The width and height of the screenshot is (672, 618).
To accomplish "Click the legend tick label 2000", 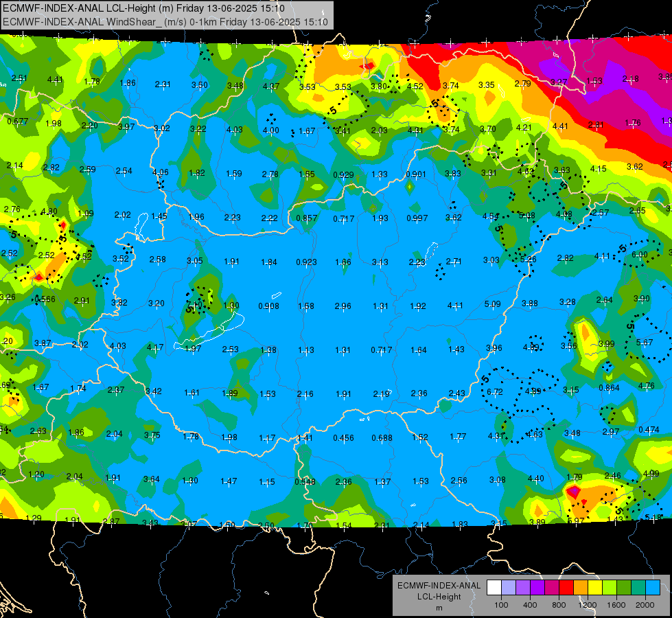I will pos(645,605).
